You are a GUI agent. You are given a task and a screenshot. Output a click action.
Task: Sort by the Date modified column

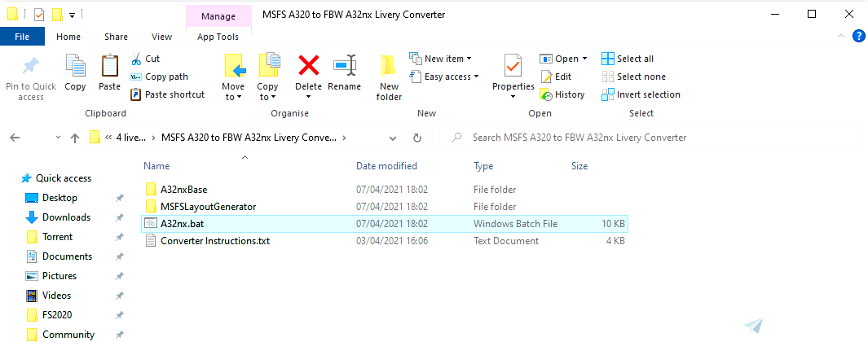pyautogui.click(x=386, y=166)
